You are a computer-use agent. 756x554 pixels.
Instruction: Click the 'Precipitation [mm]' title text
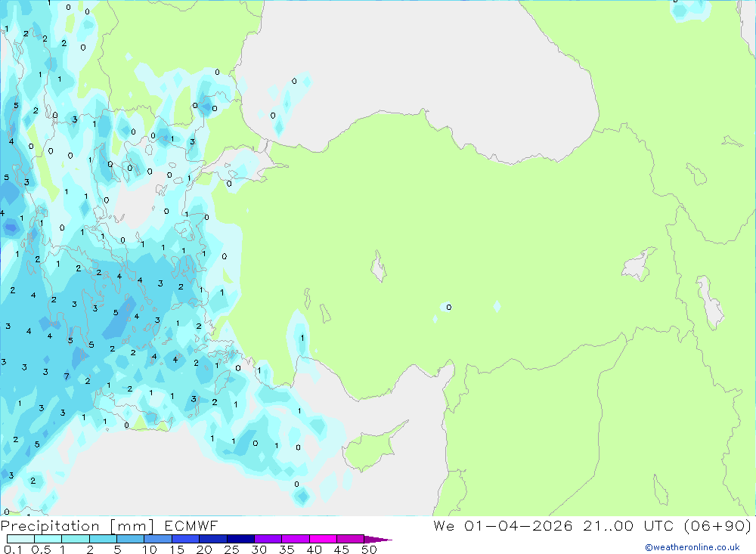coord(77,526)
